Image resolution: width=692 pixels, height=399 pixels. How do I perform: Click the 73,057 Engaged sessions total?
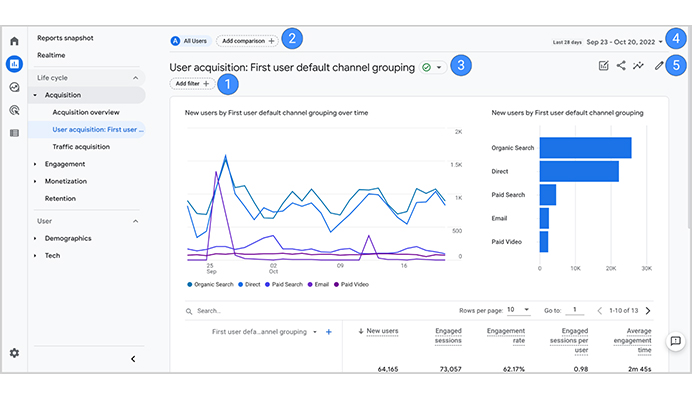coord(451,369)
